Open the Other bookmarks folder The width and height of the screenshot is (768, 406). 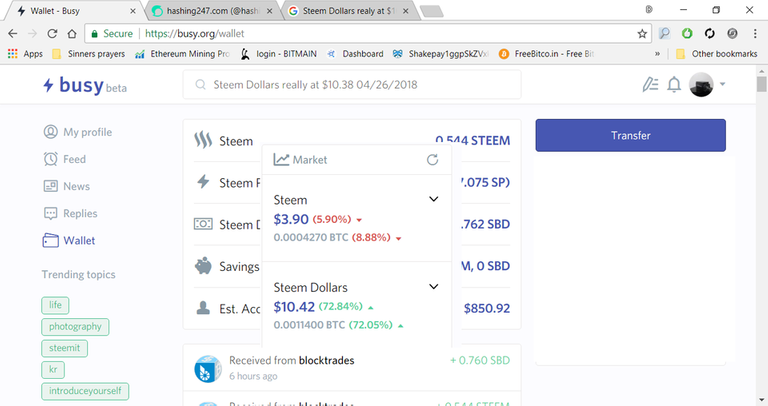pos(717,53)
